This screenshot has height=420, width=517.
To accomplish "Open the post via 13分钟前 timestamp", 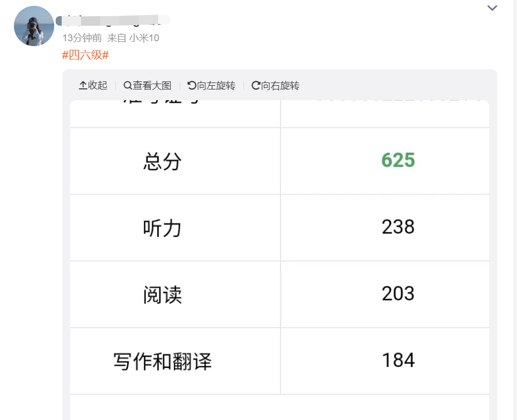I will point(82,38).
